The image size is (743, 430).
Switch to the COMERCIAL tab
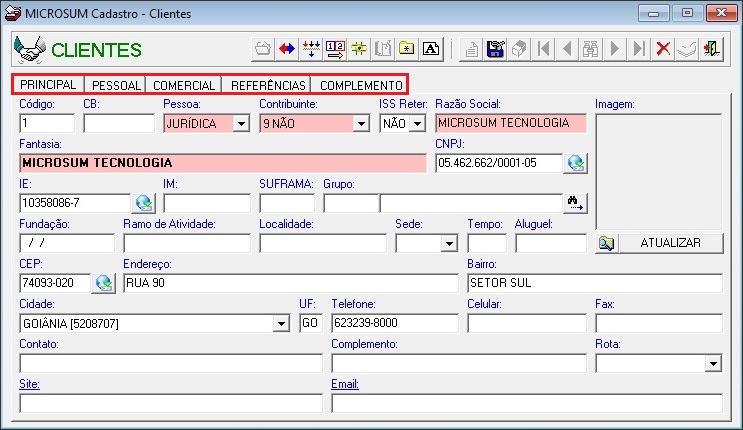point(184,85)
